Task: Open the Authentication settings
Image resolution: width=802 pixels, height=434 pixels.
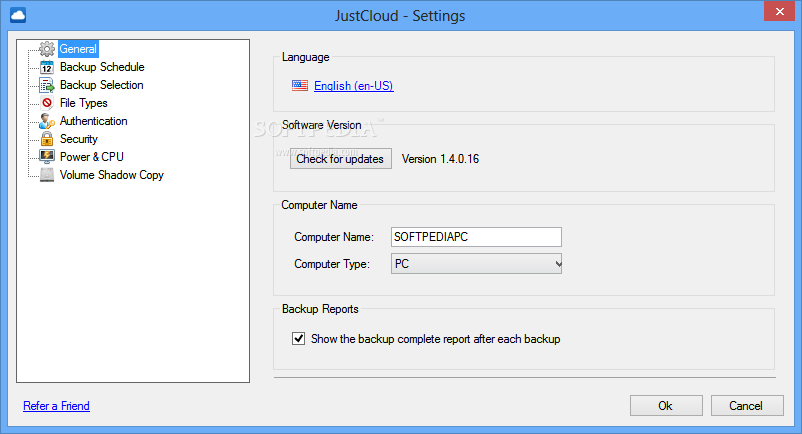Action: (x=94, y=121)
